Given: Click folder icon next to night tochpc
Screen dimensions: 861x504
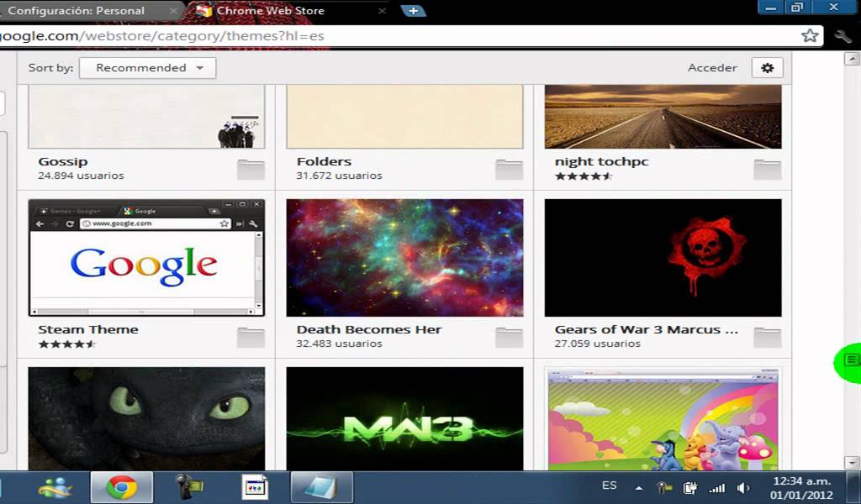Looking at the screenshot, I should tap(767, 170).
